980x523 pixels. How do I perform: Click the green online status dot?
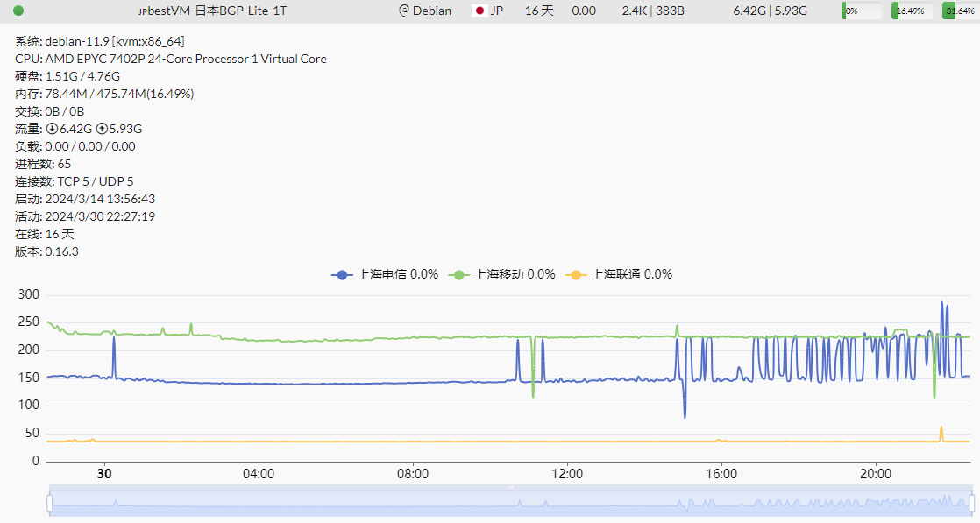(x=18, y=11)
